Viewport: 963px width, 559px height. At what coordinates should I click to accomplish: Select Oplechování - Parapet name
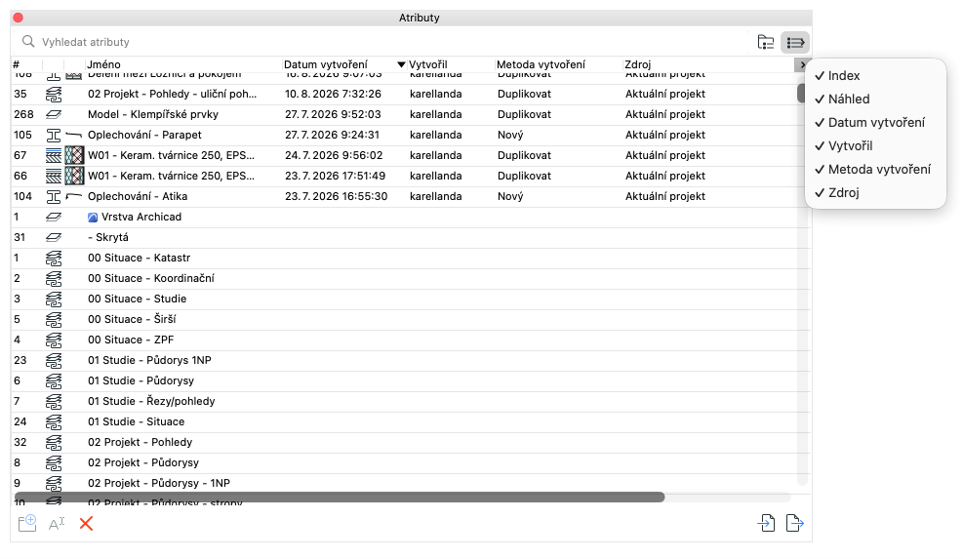(144, 135)
